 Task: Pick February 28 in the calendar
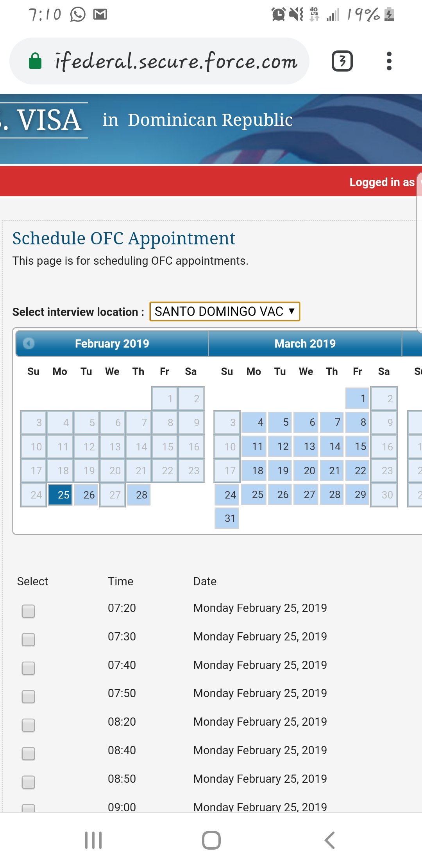click(x=139, y=495)
